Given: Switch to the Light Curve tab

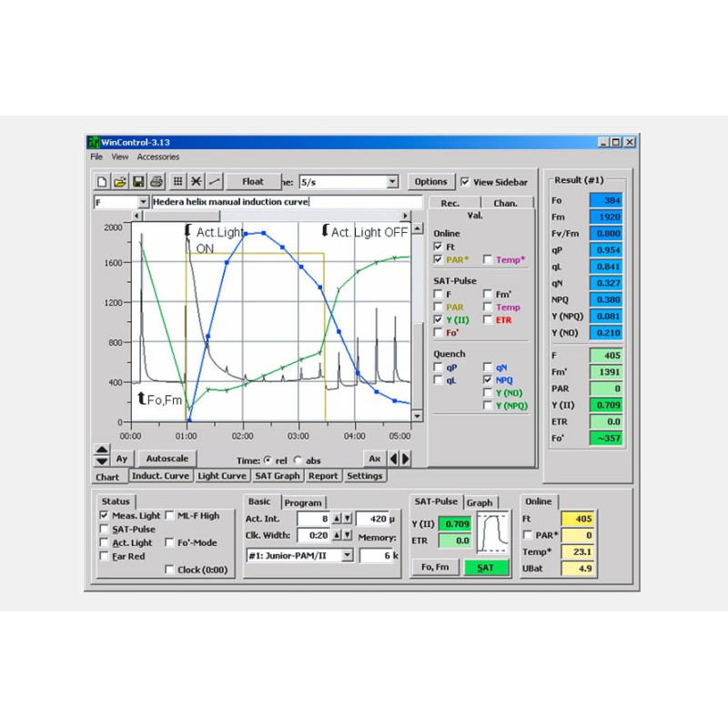Looking at the screenshot, I should (x=221, y=476).
